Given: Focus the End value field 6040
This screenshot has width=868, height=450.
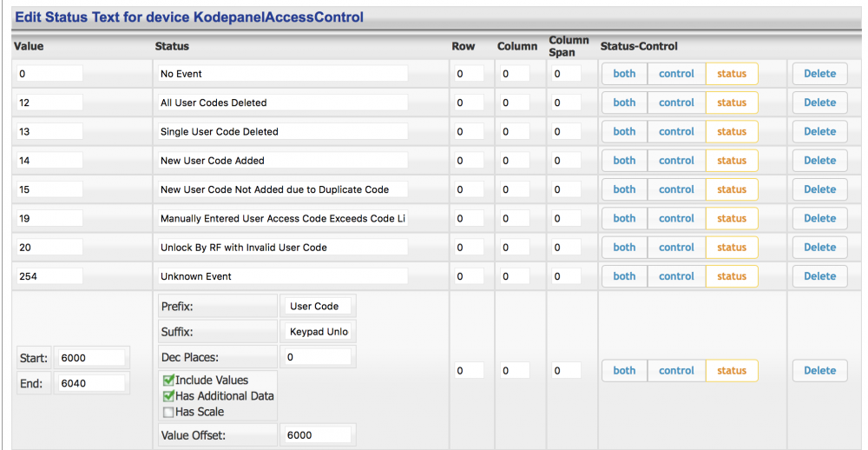Looking at the screenshot, I should pyautogui.click(x=91, y=383).
